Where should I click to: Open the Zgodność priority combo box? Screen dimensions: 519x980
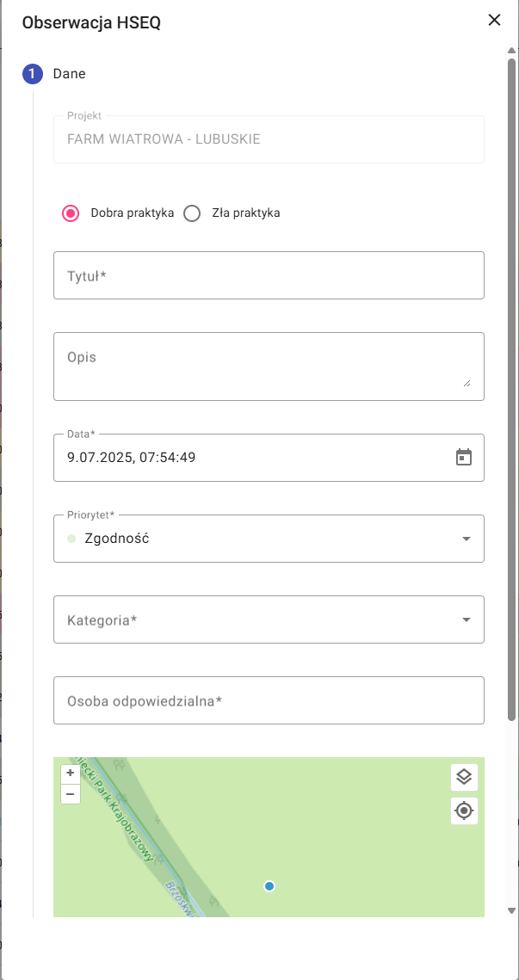[258, 539]
